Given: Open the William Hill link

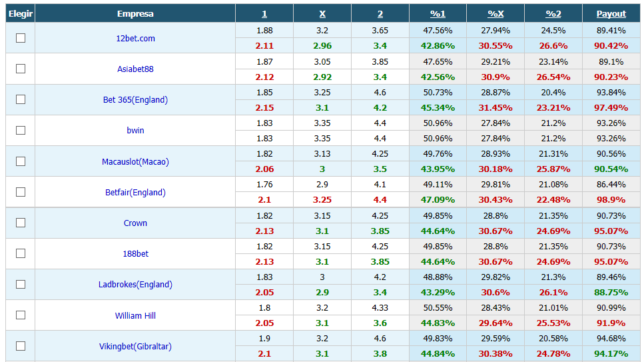Looking at the screenshot, I should [136, 315].
